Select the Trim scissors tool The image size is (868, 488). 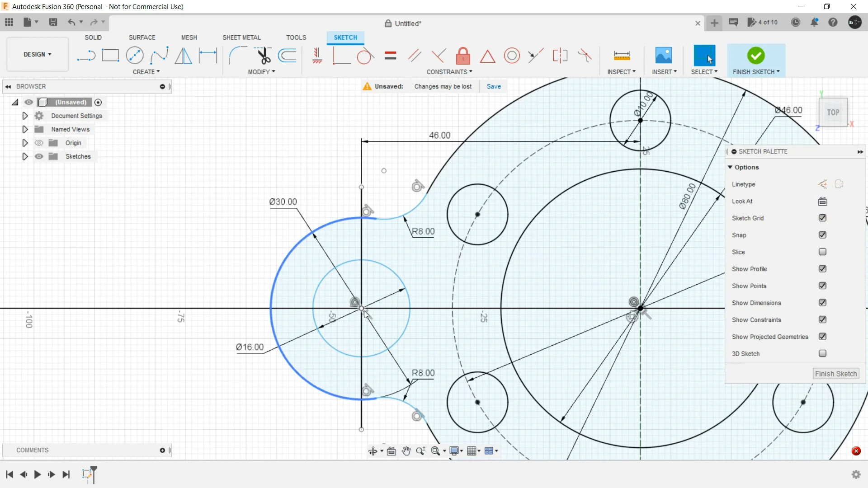263,56
